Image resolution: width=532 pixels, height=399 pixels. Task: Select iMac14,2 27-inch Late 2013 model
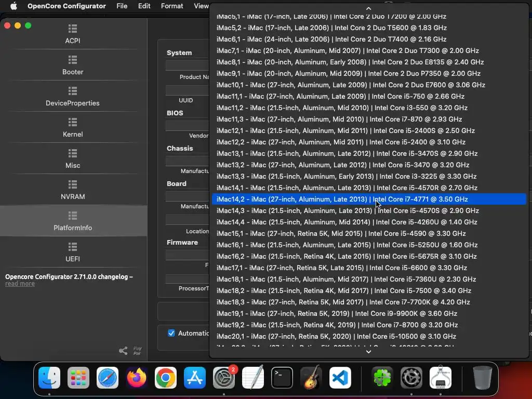369,199
